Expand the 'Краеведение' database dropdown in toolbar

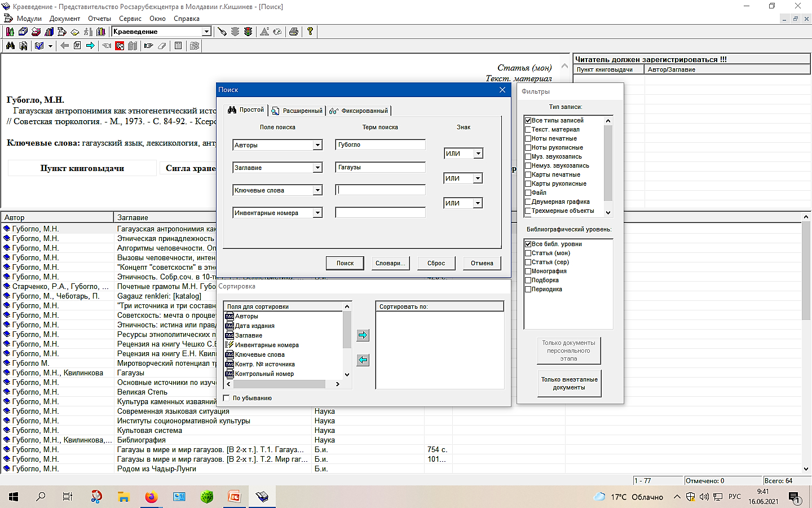(206, 32)
